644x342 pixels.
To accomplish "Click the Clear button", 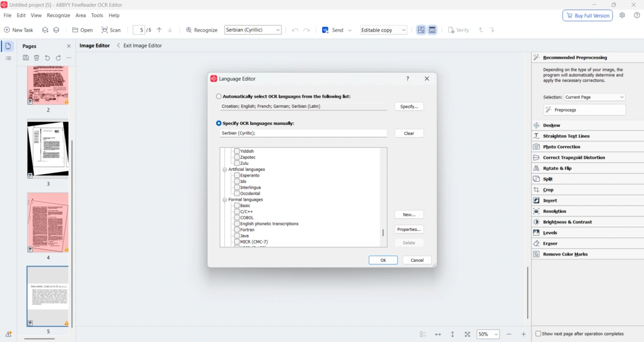I will tap(409, 133).
